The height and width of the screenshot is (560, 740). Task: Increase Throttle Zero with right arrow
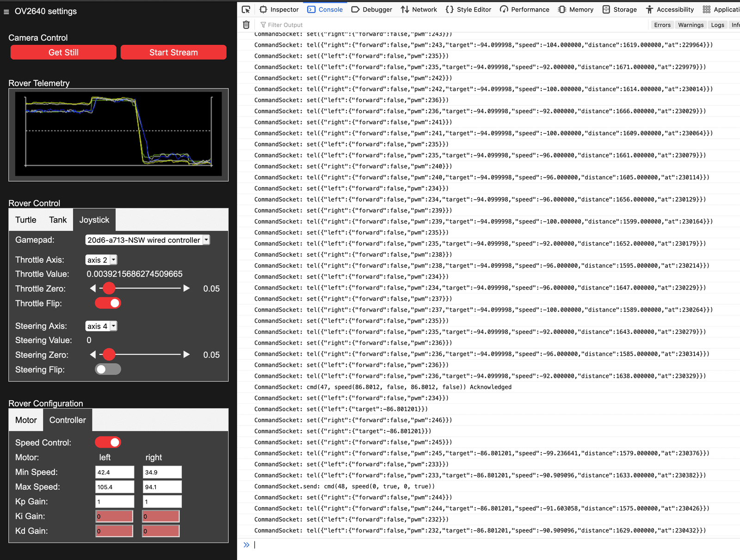point(186,289)
